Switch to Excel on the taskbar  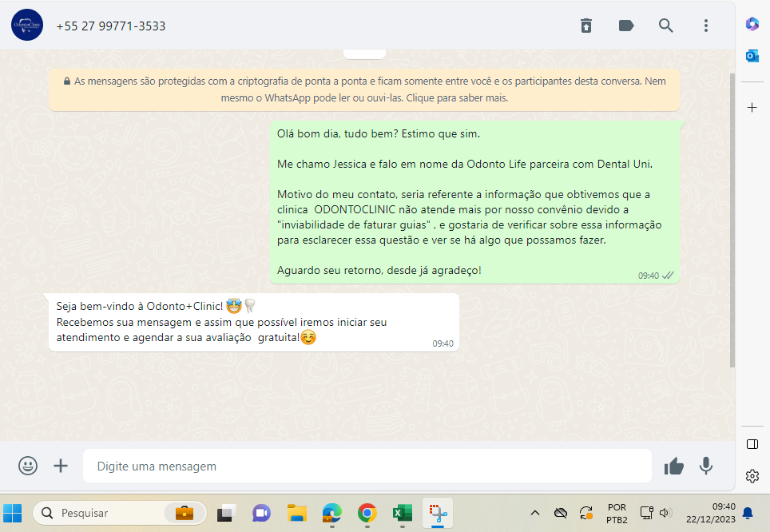coord(403,514)
